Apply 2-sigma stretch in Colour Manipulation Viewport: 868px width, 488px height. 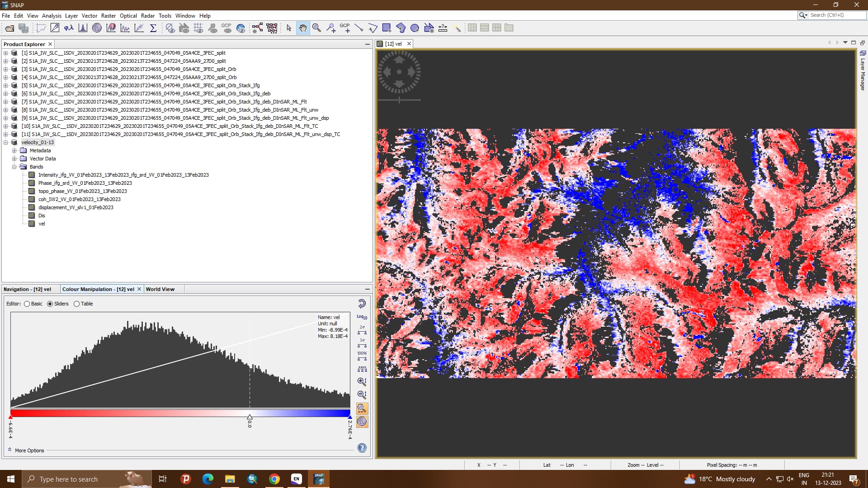362,330
